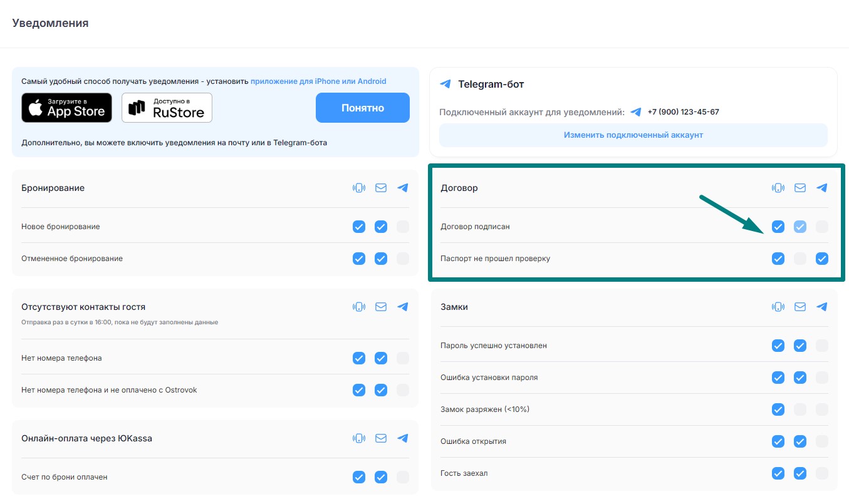This screenshot has width=849, height=504.
Task: Toggle push checkbox for Договор подписан
Action: click(778, 227)
